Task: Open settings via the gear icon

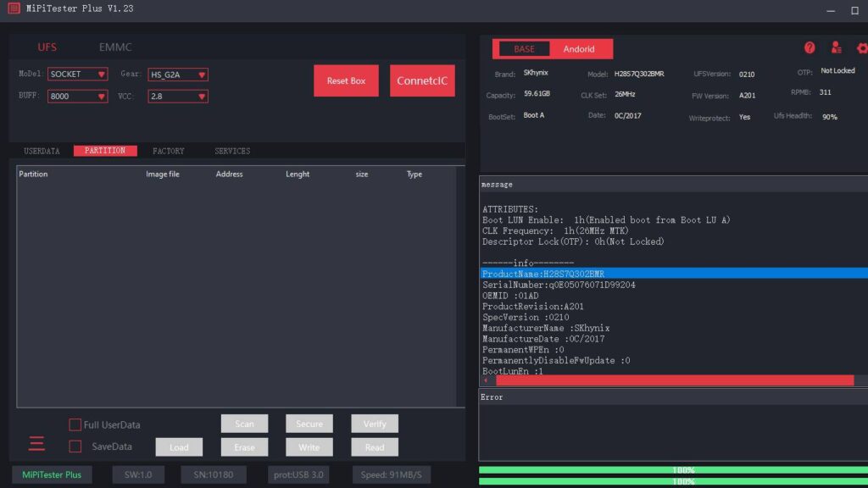Action: pyautogui.click(x=862, y=48)
